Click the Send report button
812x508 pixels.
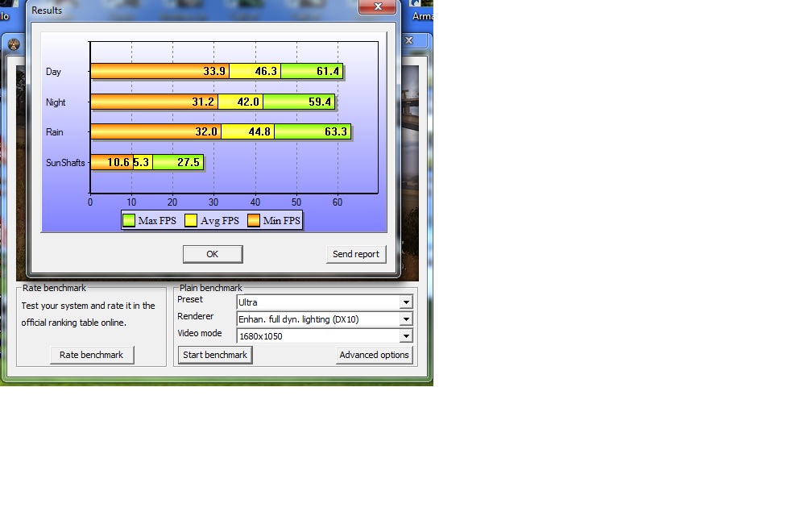(x=356, y=254)
